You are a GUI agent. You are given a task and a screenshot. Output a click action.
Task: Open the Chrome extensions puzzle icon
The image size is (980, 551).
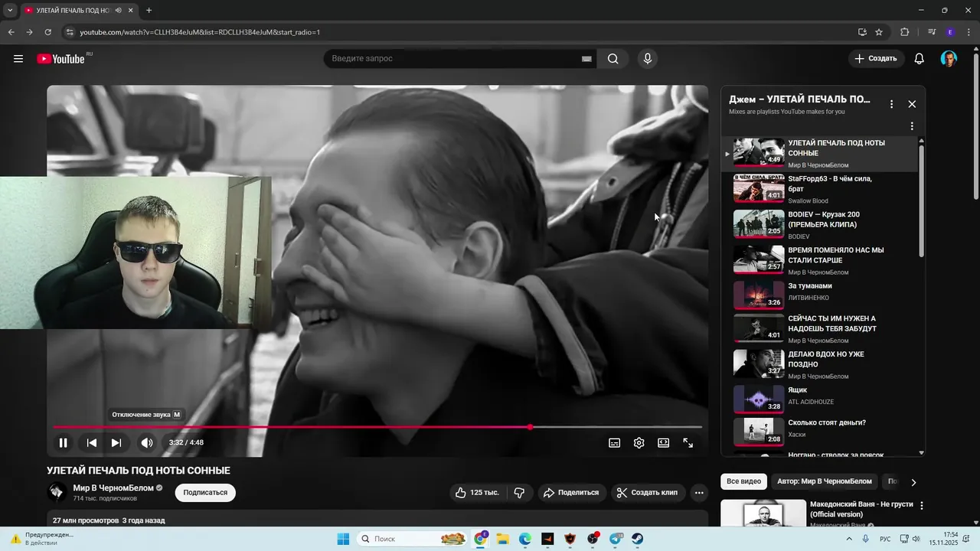point(904,32)
